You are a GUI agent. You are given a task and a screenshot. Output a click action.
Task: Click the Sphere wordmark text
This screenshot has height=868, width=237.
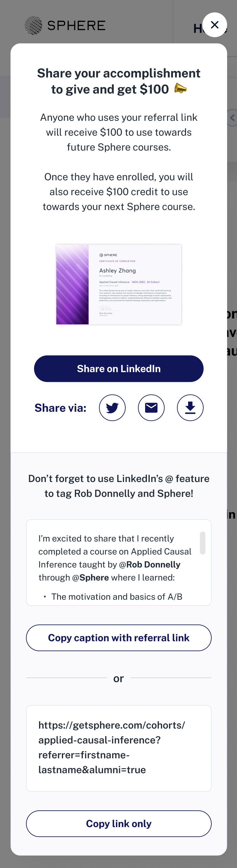coord(76,26)
